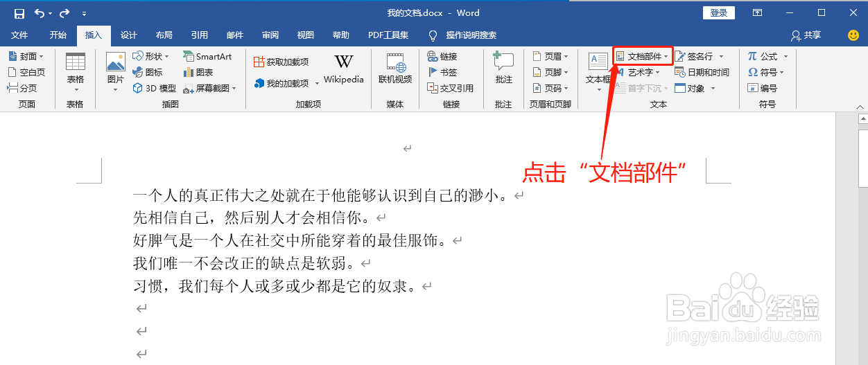Click the 图片 picture icon

pyautogui.click(x=116, y=62)
